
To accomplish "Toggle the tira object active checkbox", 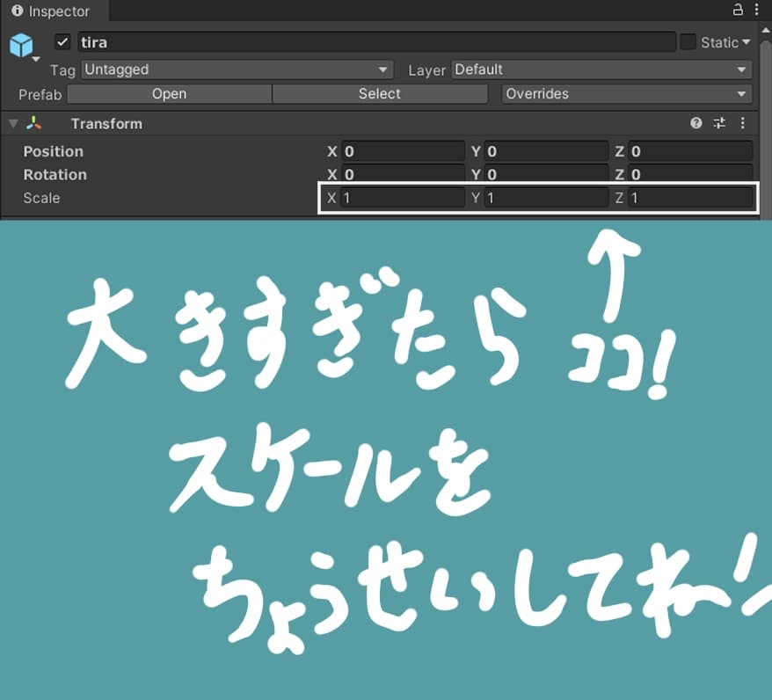I will coord(62,42).
